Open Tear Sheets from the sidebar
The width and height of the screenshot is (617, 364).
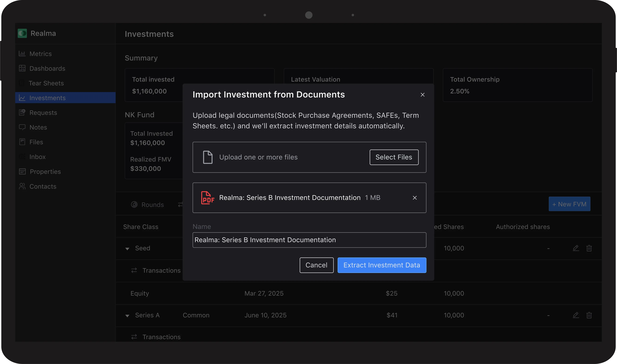(x=46, y=83)
